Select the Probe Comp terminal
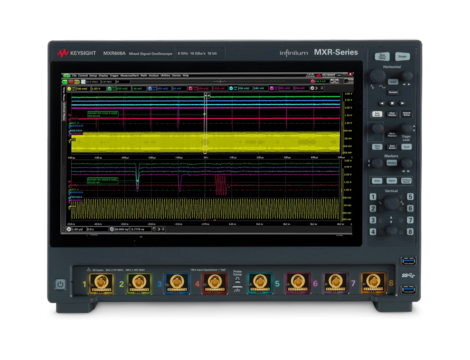Image resolution: width=470 pixels, height=360 pixels. 237,282
